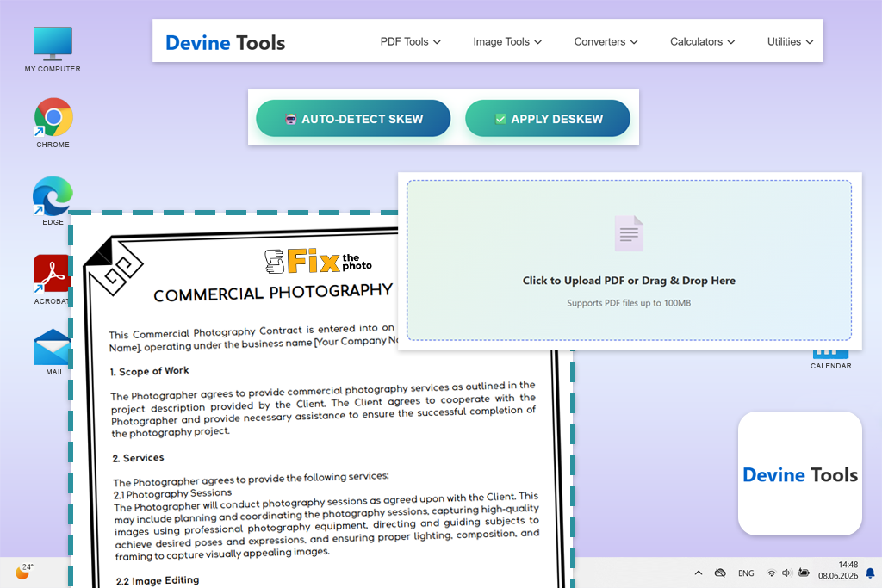The width and height of the screenshot is (882, 588).
Task: Click the Fix the photo logo in document
Action: [x=319, y=262]
